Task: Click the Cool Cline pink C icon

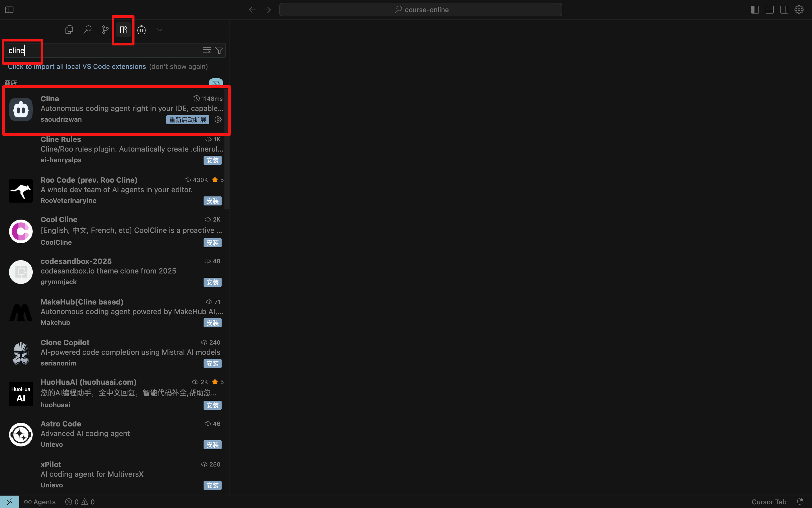Action: tap(21, 231)
